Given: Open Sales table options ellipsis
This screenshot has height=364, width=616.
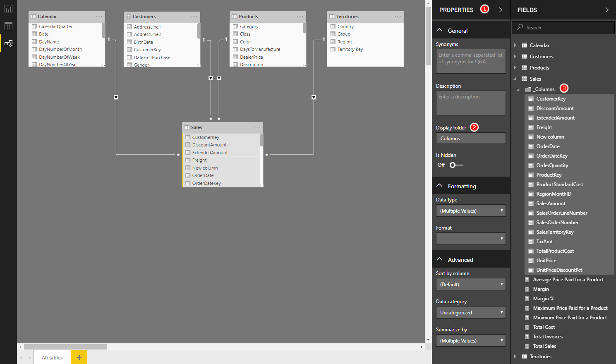Looking at the screenshot, I should pos(257,127).
